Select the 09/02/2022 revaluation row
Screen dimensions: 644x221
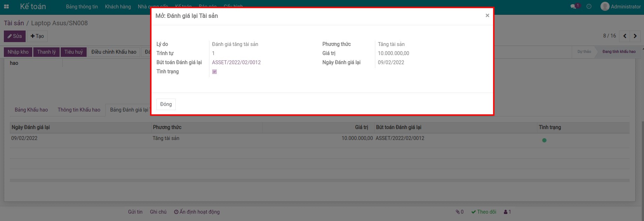24,138
